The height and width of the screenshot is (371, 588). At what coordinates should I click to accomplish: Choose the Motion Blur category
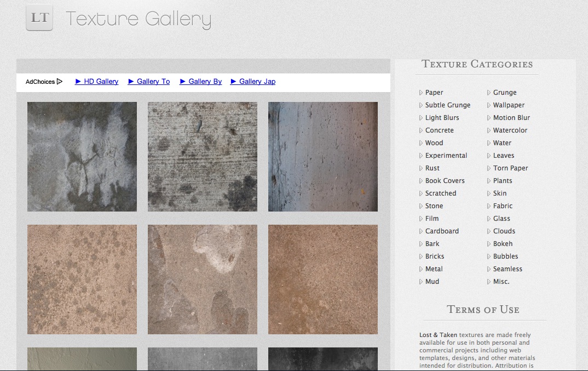point(511,117)
